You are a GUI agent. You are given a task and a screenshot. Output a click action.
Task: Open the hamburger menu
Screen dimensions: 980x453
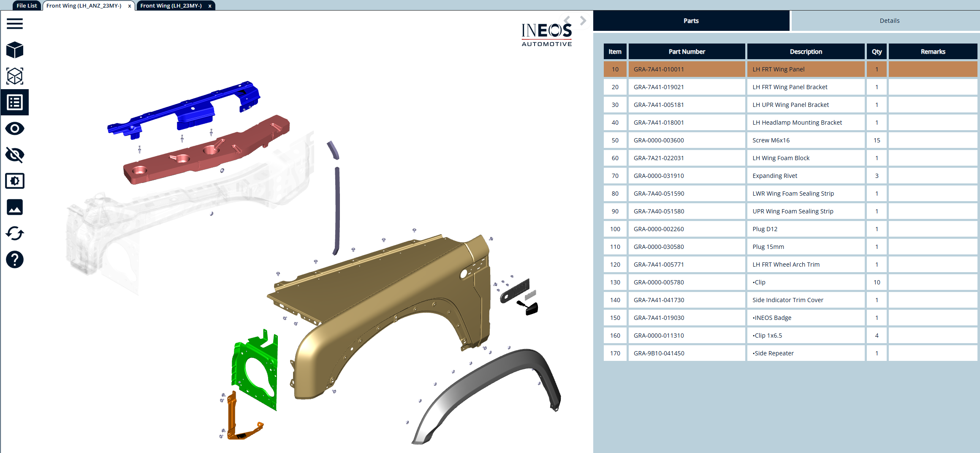click(x=15, y=24)
